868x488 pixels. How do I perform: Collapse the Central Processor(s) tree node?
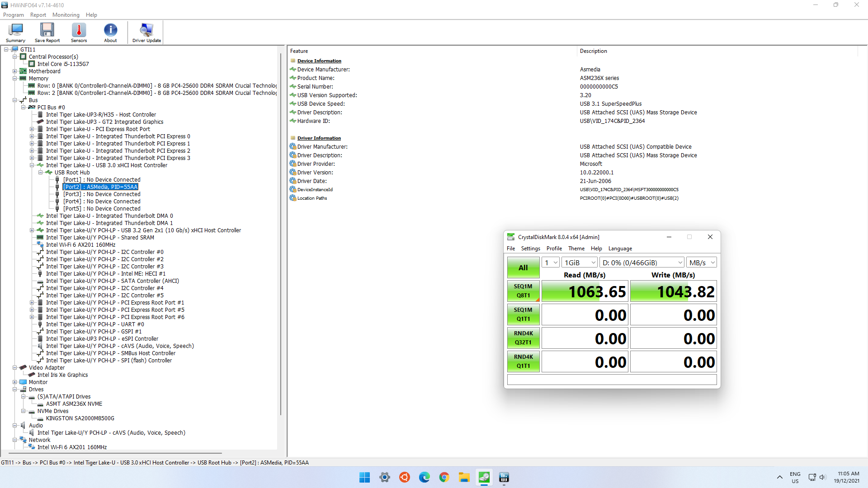(x=15, y=57)
